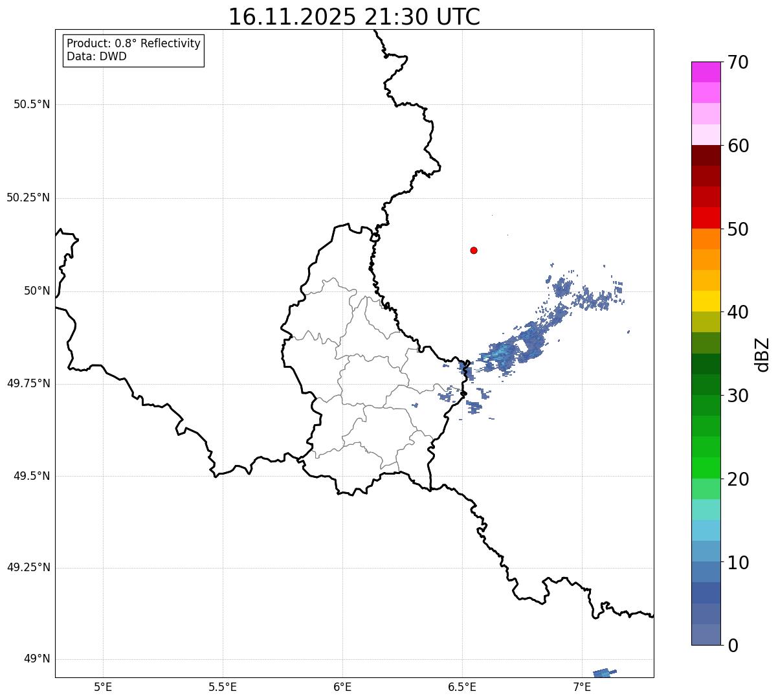Click the 50.25°N latitude label
The height and width of the screenshot is (700, 778).
coord(28,198)
